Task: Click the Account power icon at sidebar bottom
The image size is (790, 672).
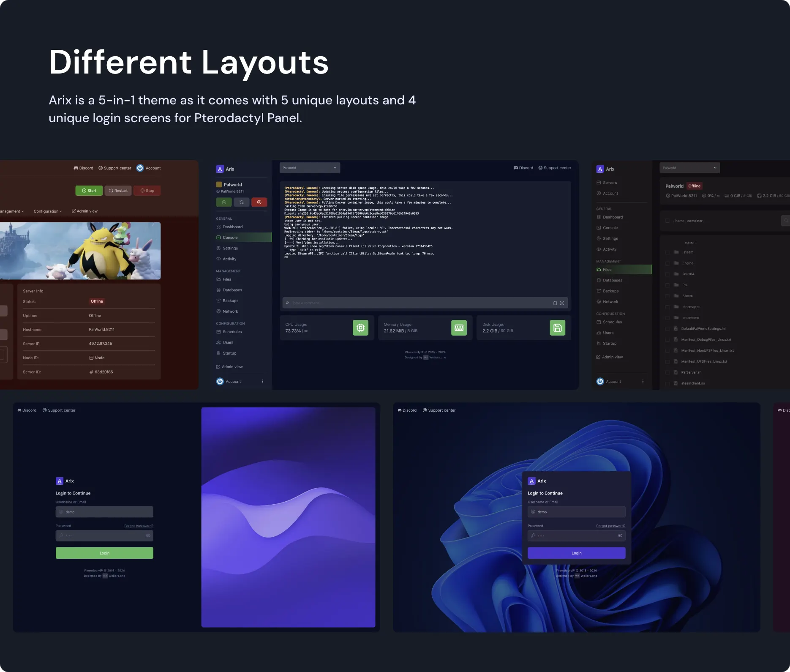Action: tap(220, 381)
